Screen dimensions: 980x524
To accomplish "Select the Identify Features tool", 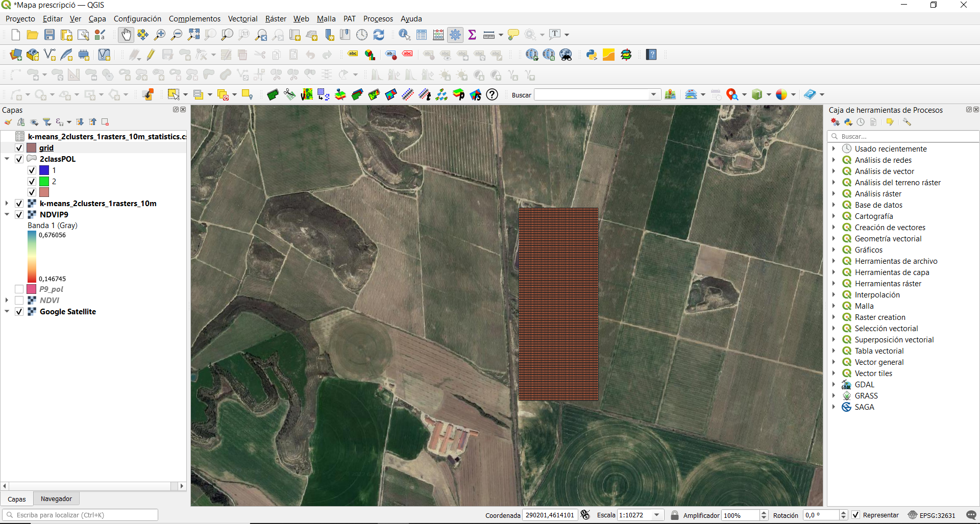I will [405, 35].
